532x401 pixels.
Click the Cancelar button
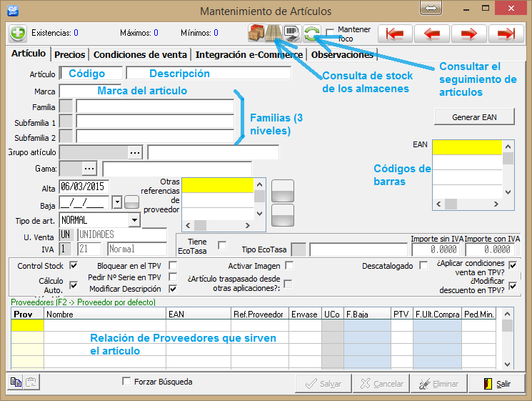(381, 384)
